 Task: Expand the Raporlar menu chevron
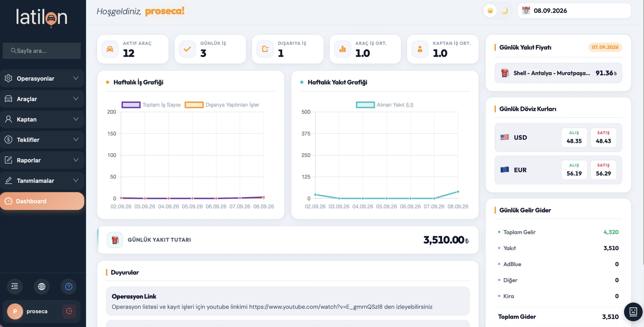[x=76, y=160]
